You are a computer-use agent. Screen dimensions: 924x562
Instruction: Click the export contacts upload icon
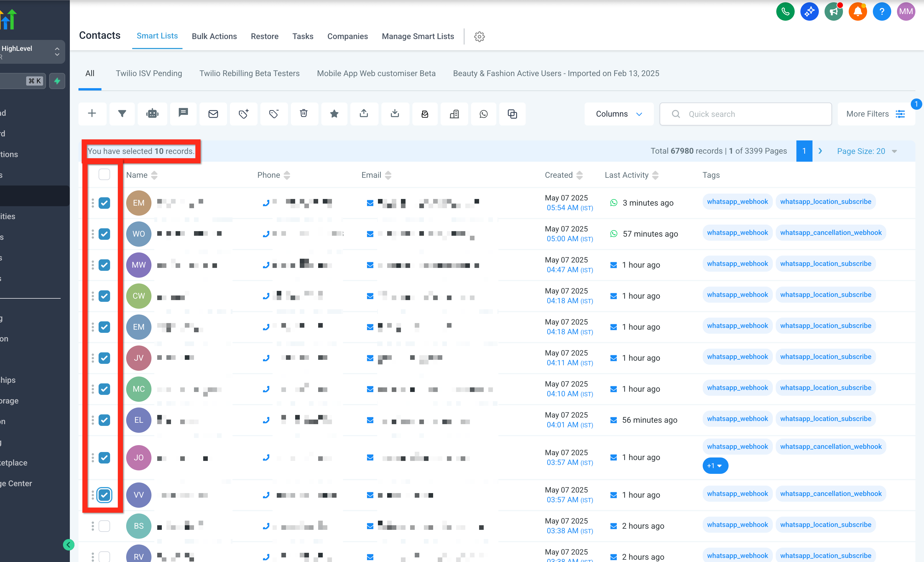pyautogui.click(x=364, y=113)
